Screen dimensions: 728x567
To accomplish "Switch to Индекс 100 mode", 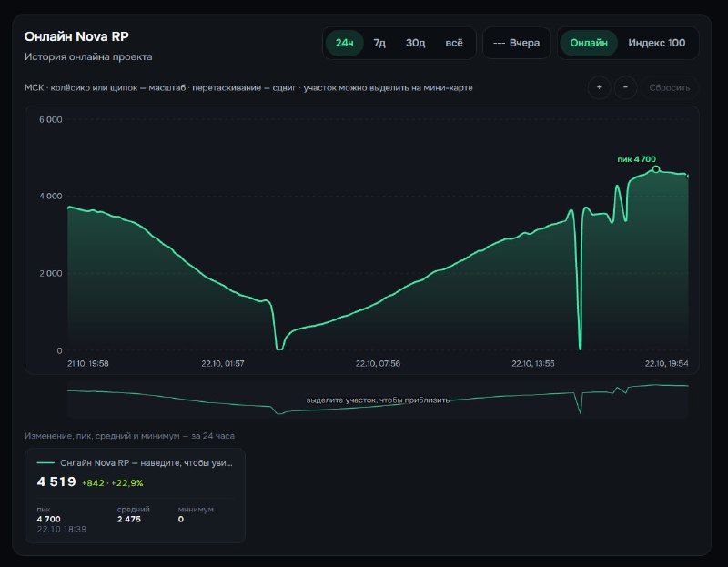I will click(x=656, y=43).
